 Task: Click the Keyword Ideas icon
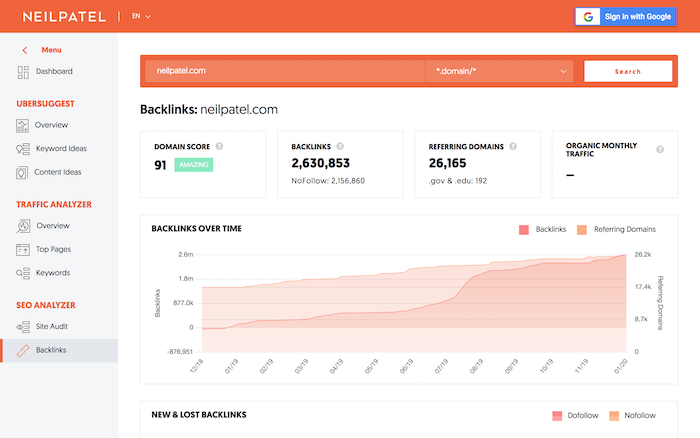click(x=23, y=149)
